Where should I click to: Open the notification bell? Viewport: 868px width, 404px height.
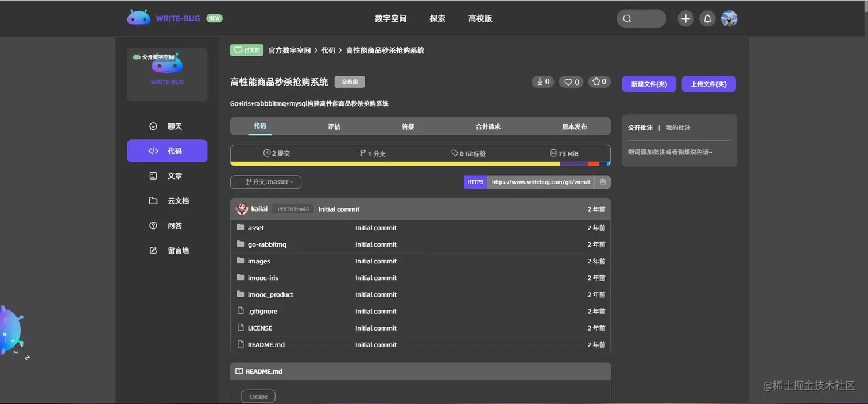707,18
